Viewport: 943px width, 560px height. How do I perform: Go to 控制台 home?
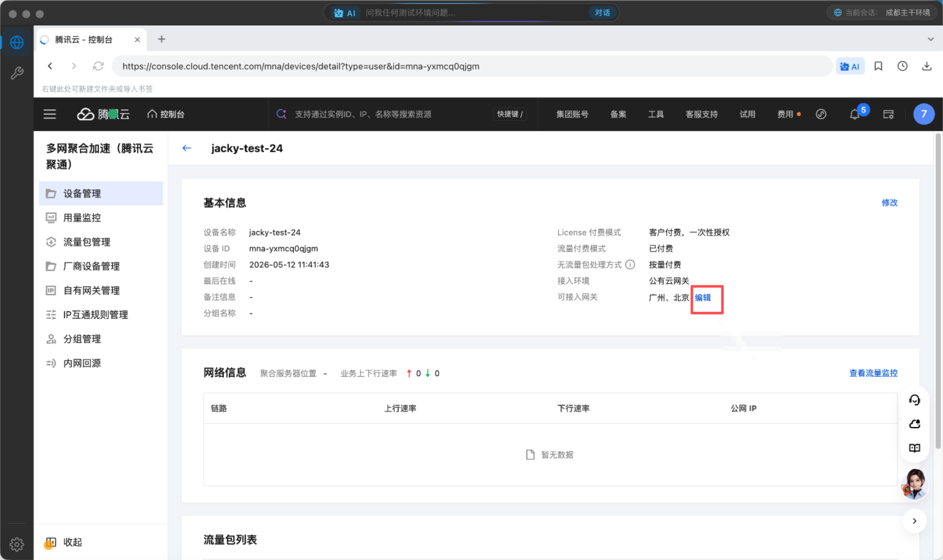coord(166,114)
